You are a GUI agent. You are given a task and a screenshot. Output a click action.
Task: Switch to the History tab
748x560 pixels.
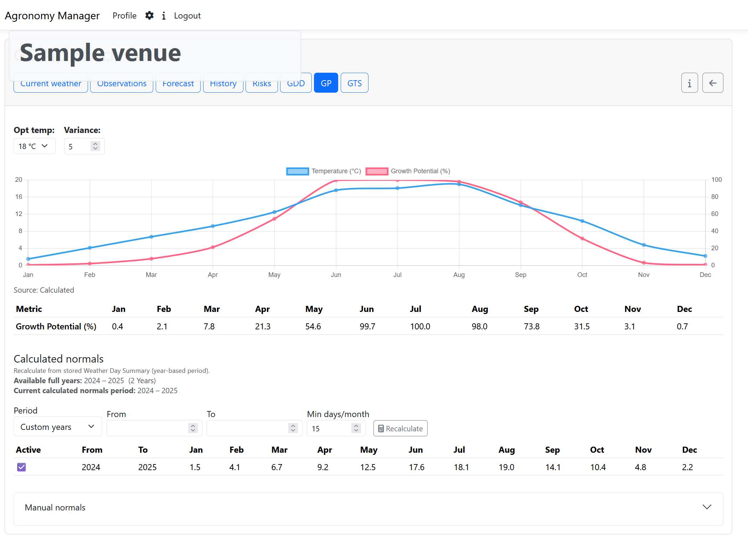click(x=223, y=83)
